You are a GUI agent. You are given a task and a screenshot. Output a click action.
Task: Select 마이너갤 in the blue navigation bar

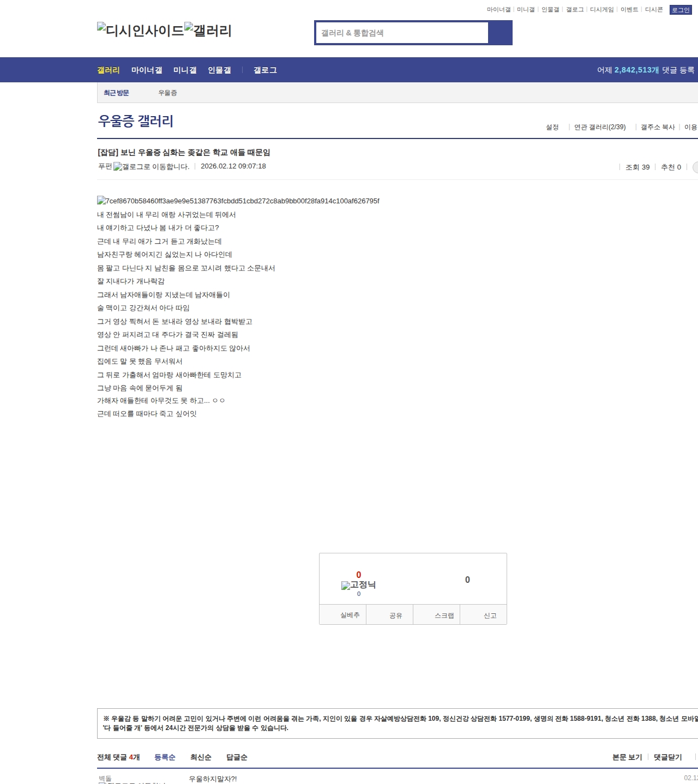tap(147, 70)
